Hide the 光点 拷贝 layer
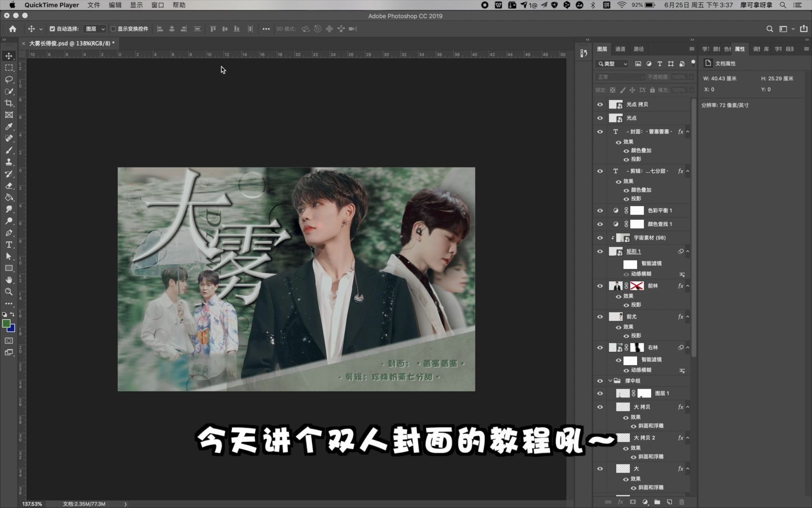 pyautogui.click(x=600, y=104)
